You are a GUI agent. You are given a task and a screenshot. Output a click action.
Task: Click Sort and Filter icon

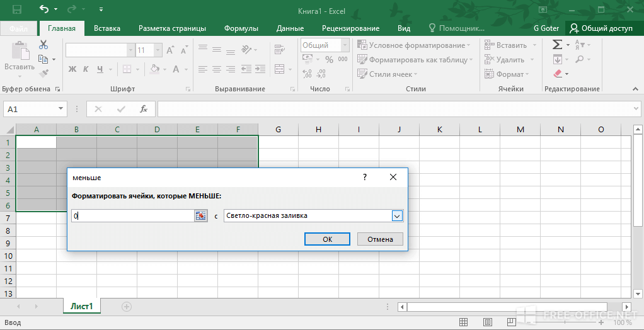pos(580,44)
